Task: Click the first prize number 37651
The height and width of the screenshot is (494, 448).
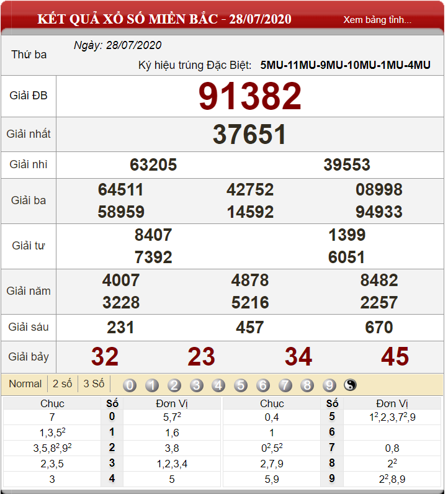Action: coord(249,135)
